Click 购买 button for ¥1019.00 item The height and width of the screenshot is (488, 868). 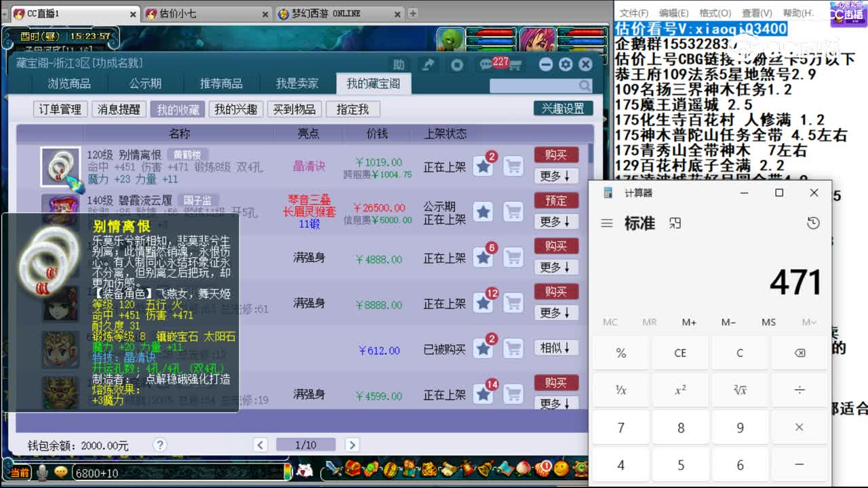556,155
